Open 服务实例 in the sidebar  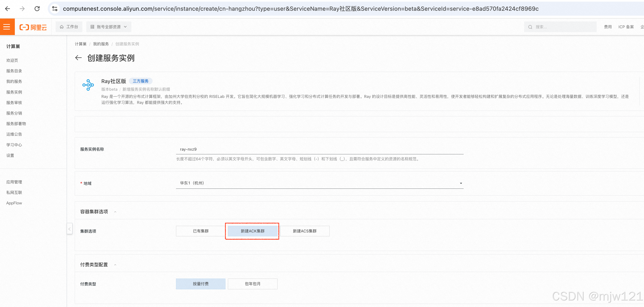tap(14, 92)
